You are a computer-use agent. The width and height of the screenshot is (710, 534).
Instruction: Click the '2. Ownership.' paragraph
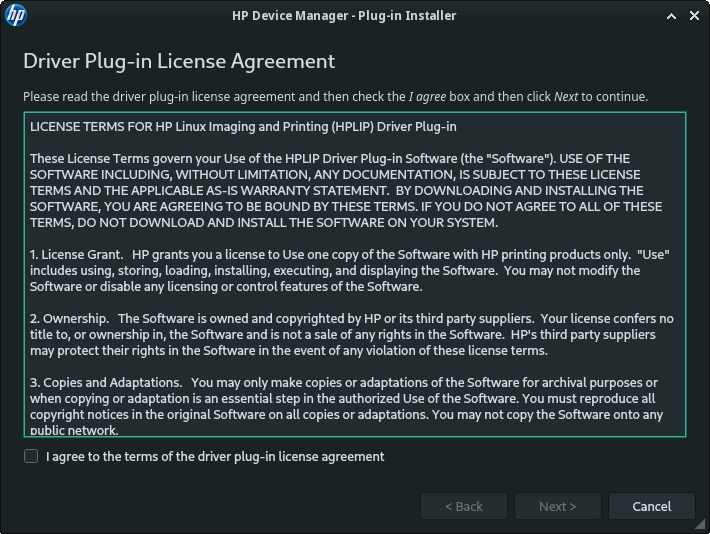pos(352,335)
